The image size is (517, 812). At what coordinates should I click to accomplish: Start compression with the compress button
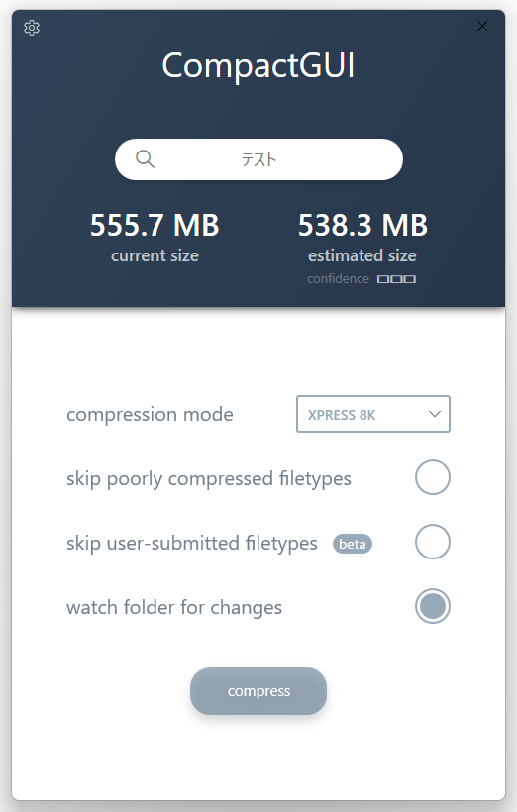click(258, 691)
